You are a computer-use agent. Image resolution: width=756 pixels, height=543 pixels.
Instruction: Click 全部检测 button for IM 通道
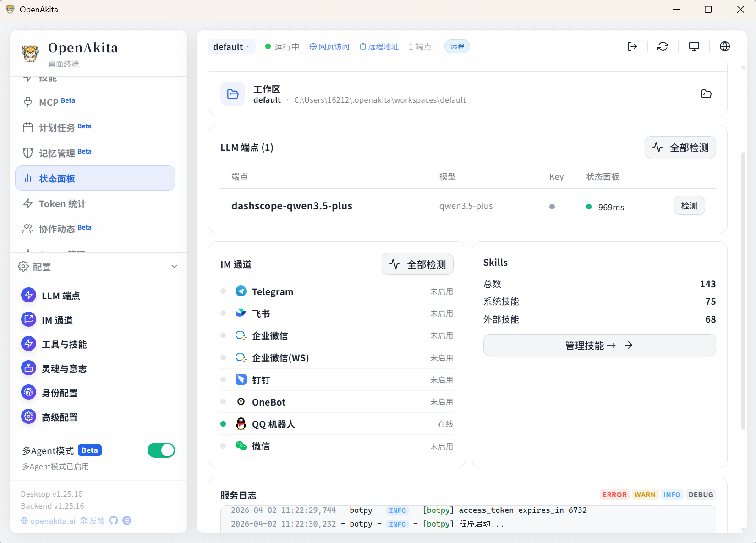417,264
